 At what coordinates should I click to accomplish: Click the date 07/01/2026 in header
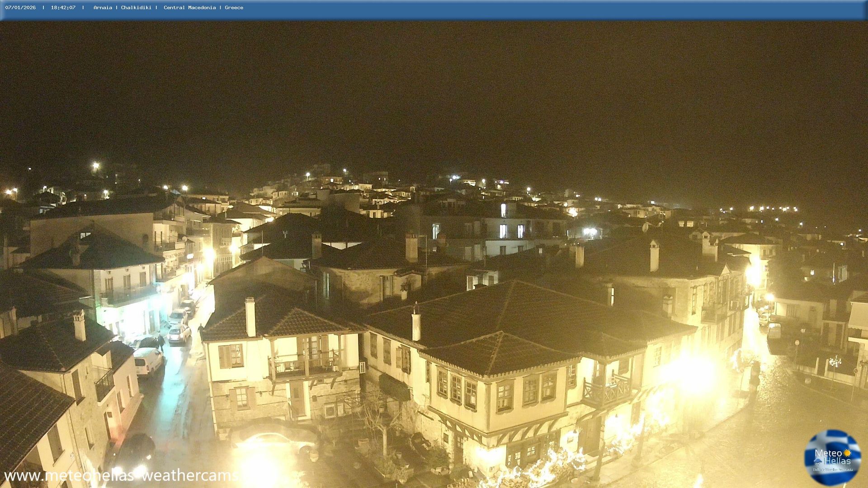pos(20,8)
